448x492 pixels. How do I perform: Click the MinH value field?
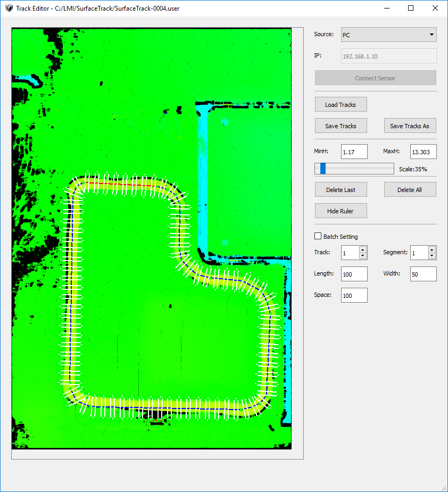point(354,152)
